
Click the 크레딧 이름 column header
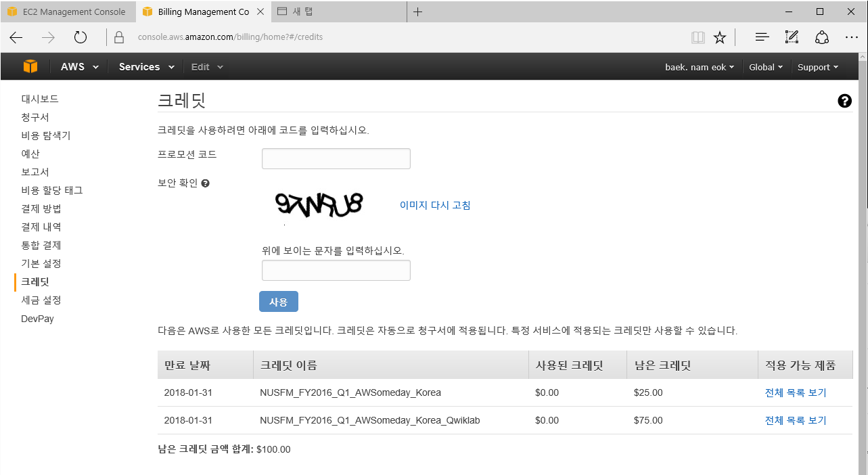pos(391,365)
